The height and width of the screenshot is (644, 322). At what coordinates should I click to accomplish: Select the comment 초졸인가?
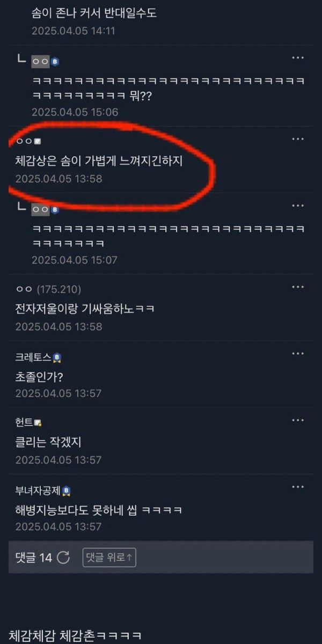pos(40,376)
